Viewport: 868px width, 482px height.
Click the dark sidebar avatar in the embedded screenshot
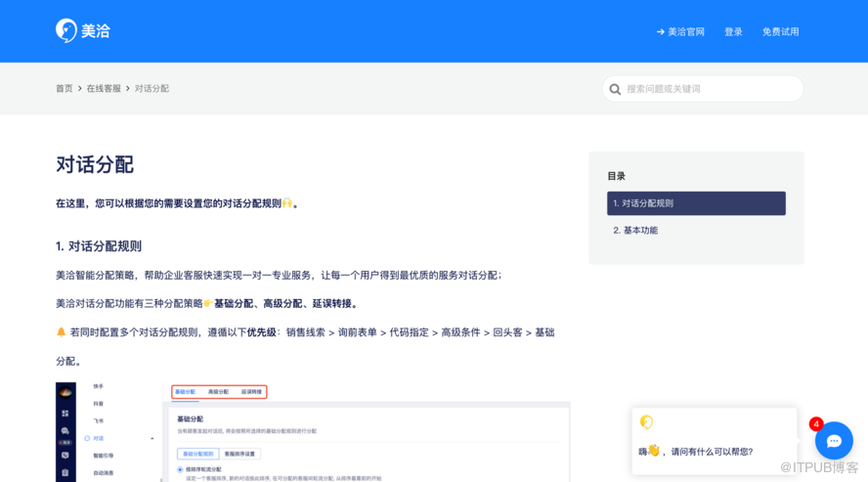tap(65, 392)
